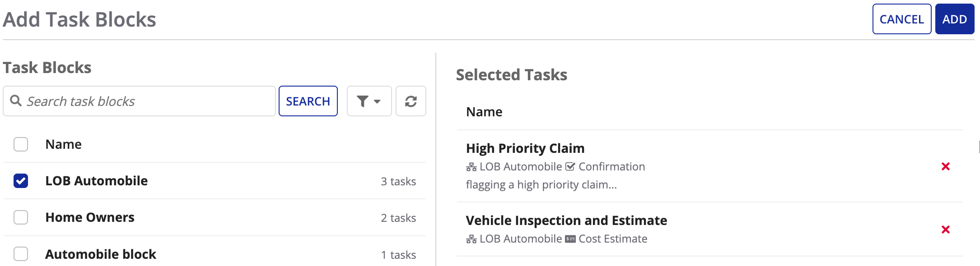Uncheck the LOB Automobile checkbox
Image resolution: width=980 pixels, height=266 pixels.
point(21,181)
